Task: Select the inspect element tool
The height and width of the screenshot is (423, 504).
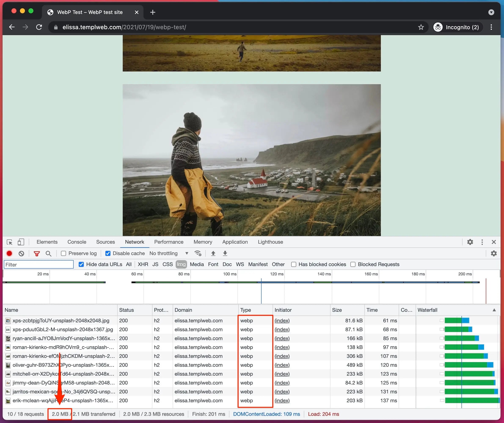Action: [x=9, y=242]
